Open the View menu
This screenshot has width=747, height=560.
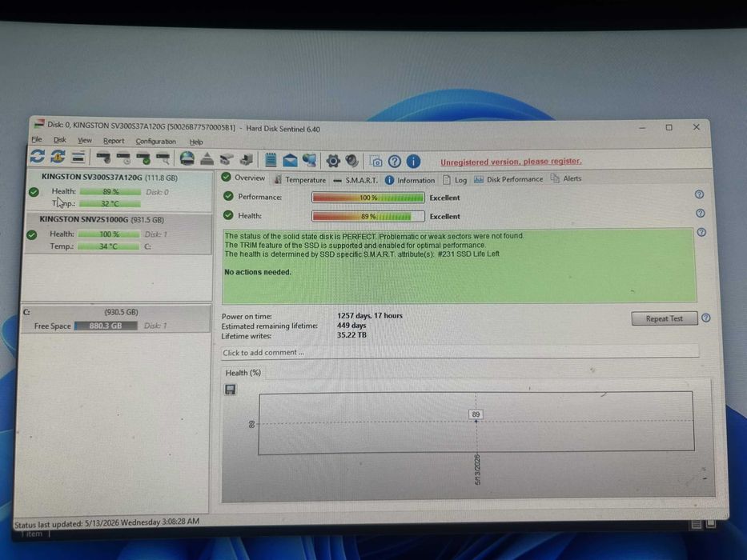(x=85, y=141)
